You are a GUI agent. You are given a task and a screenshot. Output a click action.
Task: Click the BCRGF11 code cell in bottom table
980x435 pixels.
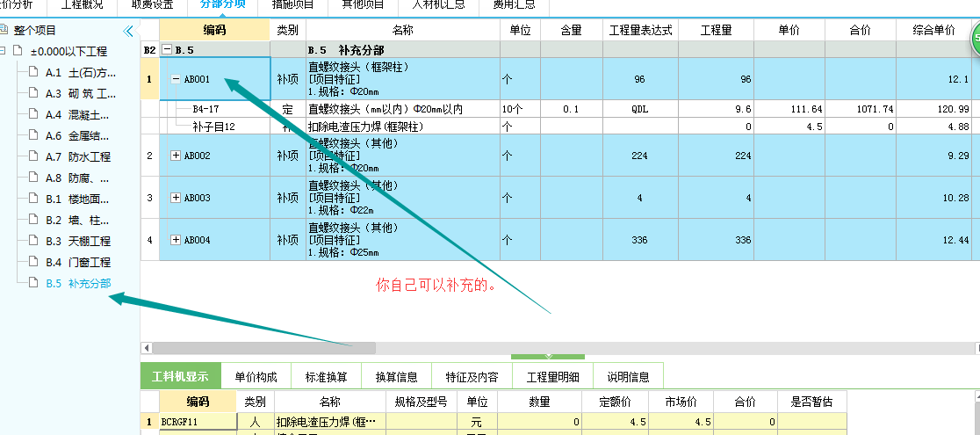[198, 422]
